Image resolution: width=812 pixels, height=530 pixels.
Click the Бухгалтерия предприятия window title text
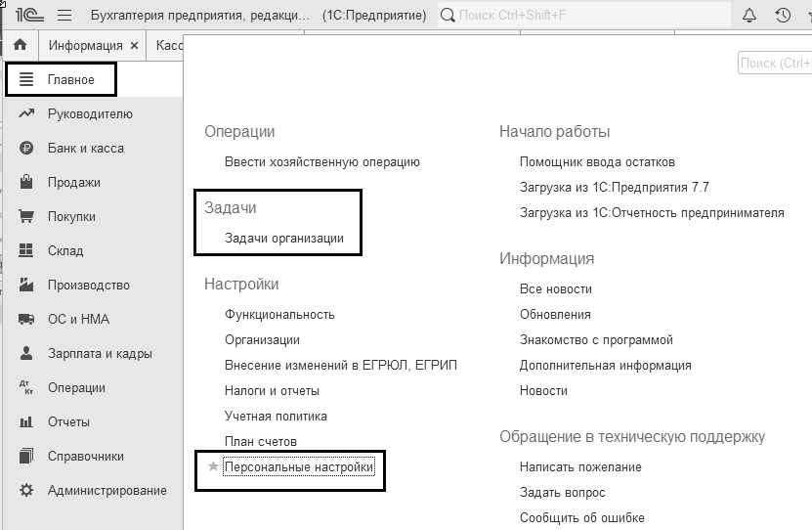click(200, 15)
